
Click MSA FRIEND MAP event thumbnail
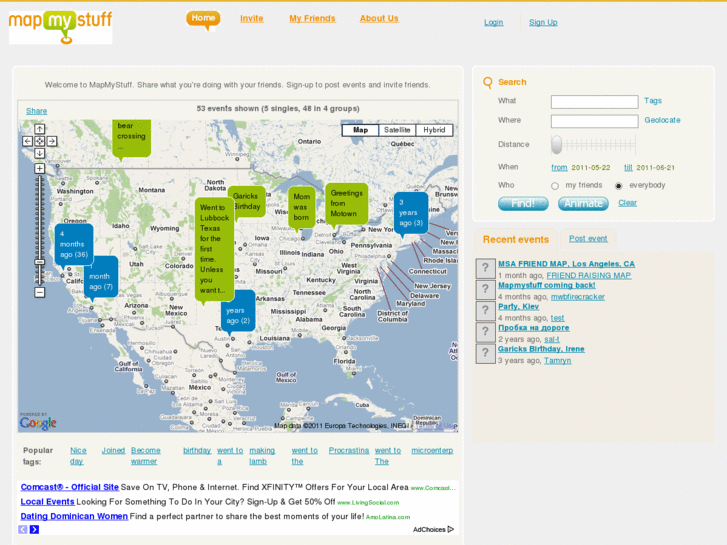[x=485, y=268]
